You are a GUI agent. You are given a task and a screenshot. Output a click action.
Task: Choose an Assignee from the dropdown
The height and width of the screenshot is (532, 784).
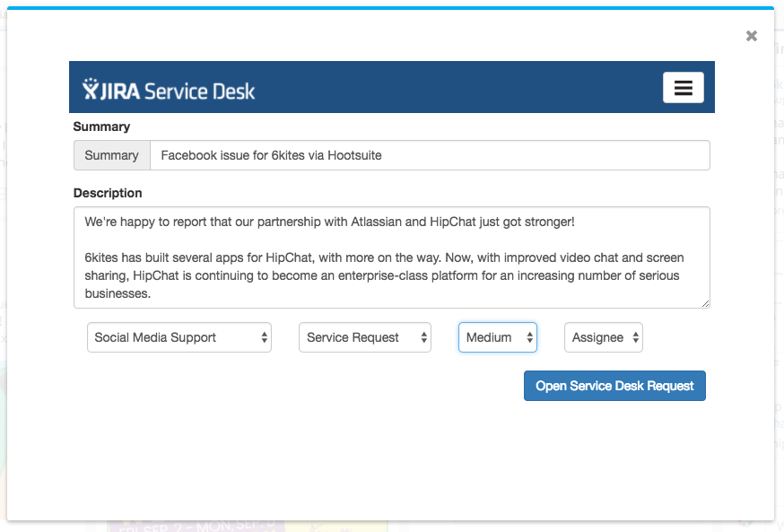point(604,337)
